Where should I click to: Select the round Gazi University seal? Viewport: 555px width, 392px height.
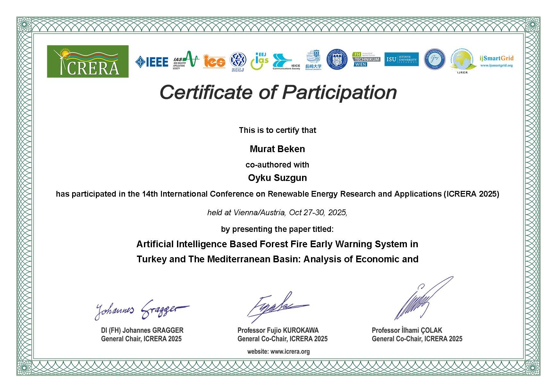click(434, 60)
